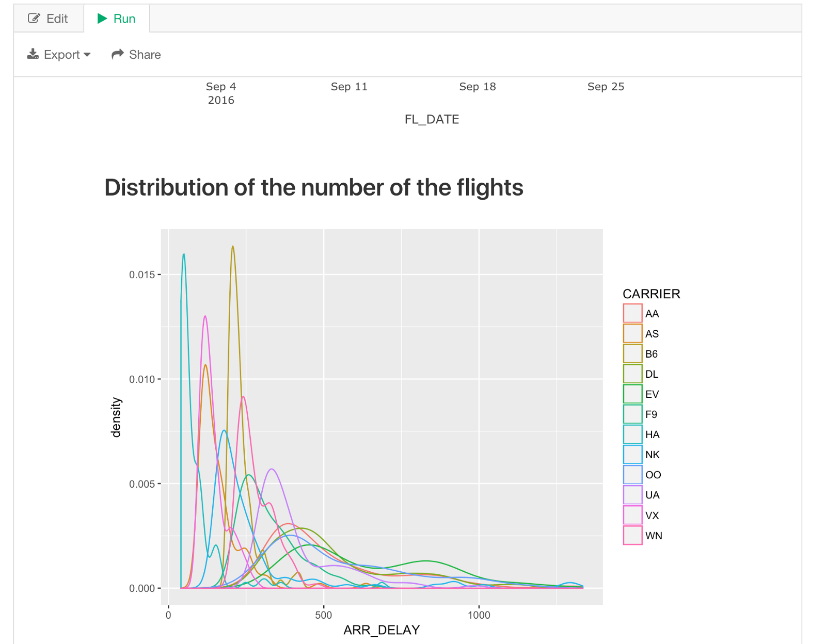Click the chart heading about flight distribution
The width and height of the screenshot is (826, 644).
(314, 188)
